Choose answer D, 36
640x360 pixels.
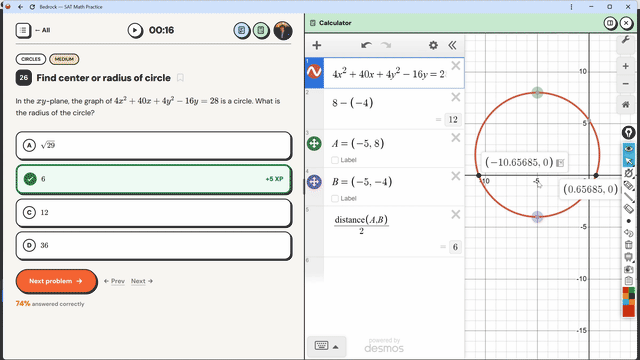pyautogui.click(x=154, y=245)
